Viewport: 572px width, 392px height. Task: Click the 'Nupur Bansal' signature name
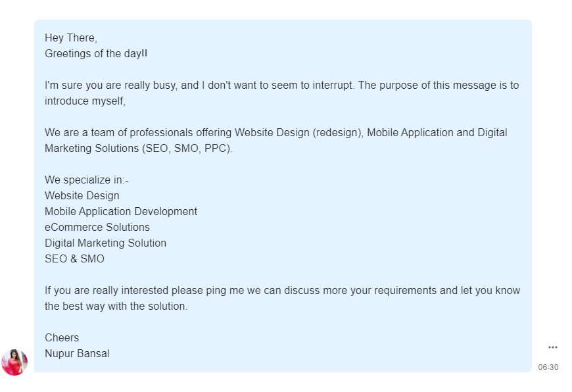click(x=77, y=354)
